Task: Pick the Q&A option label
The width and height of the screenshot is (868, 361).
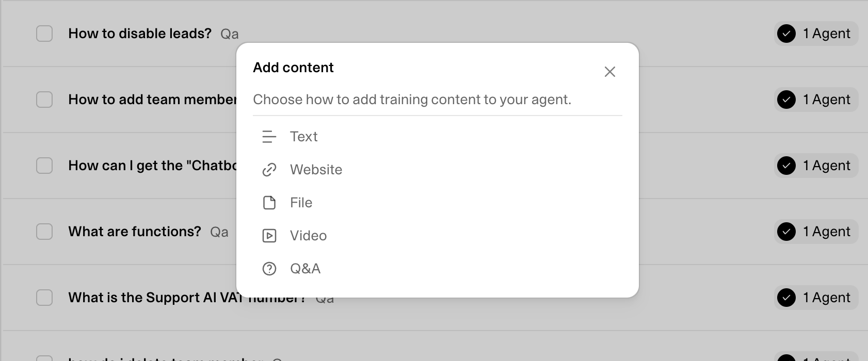Action: (305, 269)
